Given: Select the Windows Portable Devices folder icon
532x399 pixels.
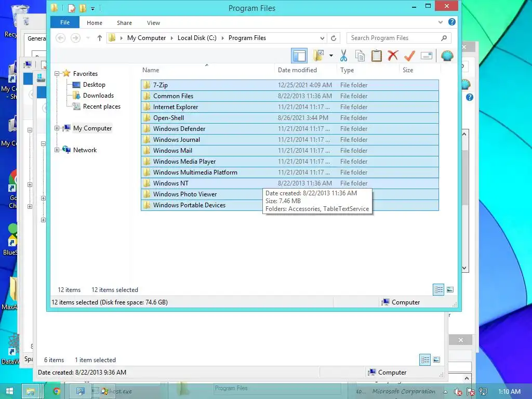Looking at the screenshot, I should [147, 205].
